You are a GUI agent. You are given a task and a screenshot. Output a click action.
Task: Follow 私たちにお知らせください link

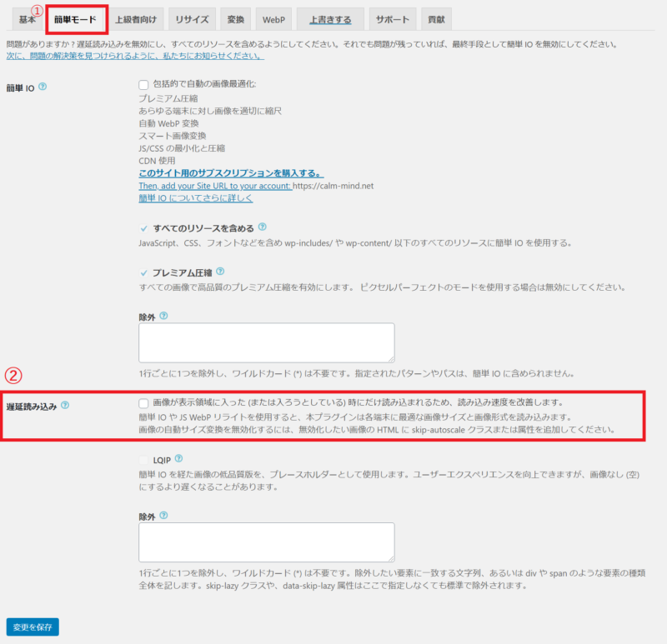(135, 56)
